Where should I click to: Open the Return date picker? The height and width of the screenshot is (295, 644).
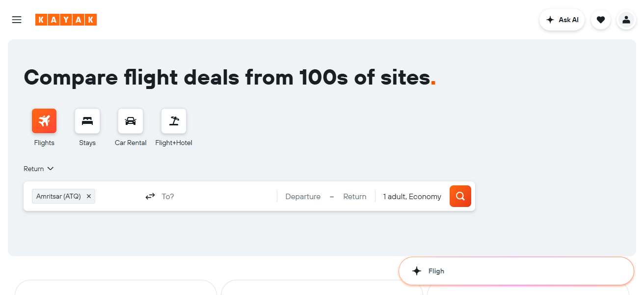(354, 197)
